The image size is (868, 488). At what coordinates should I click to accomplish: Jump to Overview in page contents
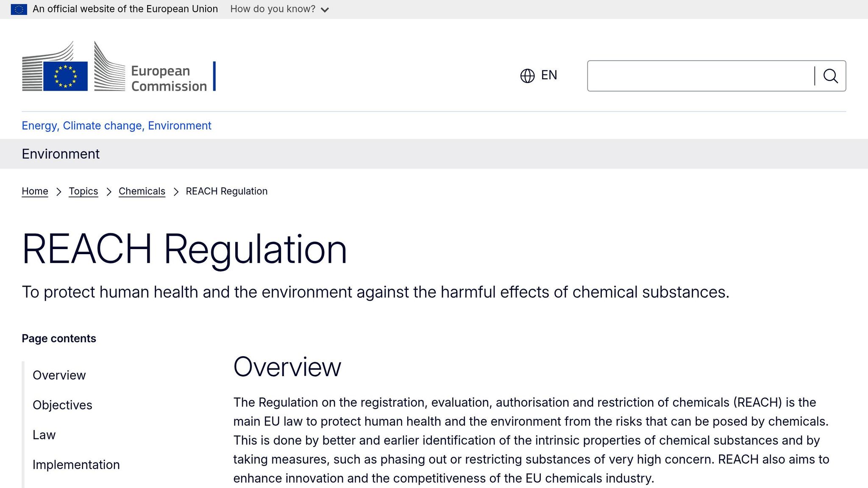59,375
